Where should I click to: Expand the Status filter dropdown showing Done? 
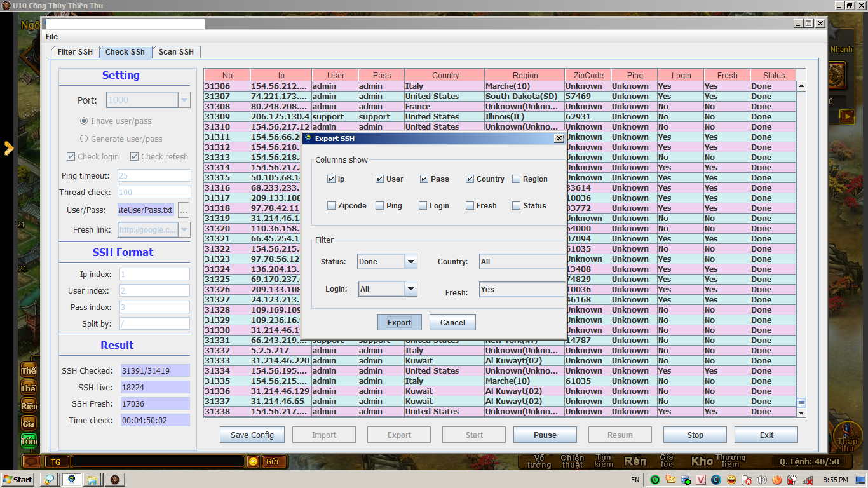pyautogui.click(x=411, y=262)
